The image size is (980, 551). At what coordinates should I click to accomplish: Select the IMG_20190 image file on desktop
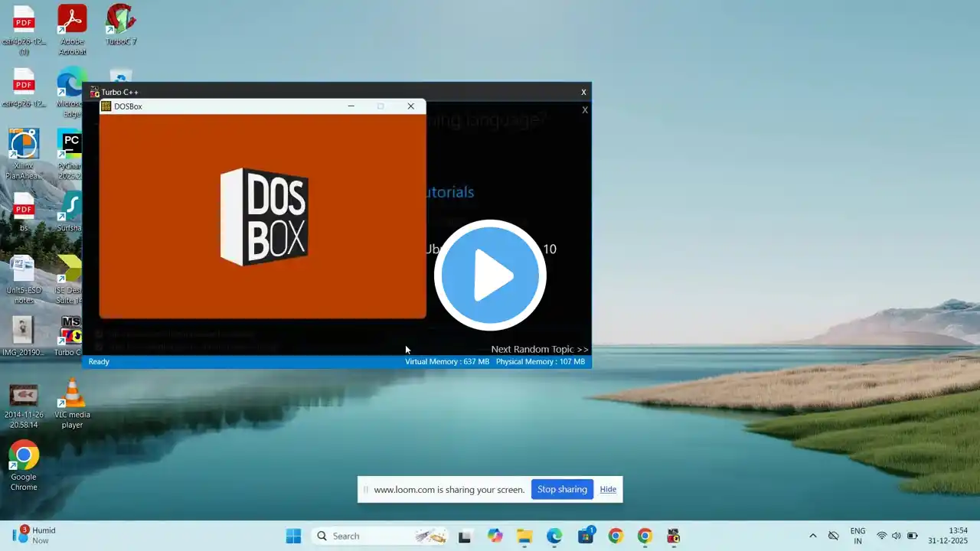(x=24, y=337)
